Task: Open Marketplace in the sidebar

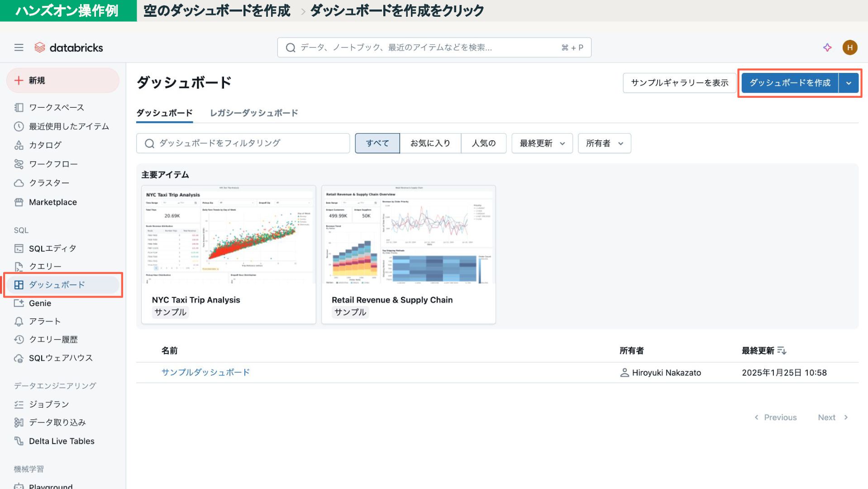Action: point(63,202)
